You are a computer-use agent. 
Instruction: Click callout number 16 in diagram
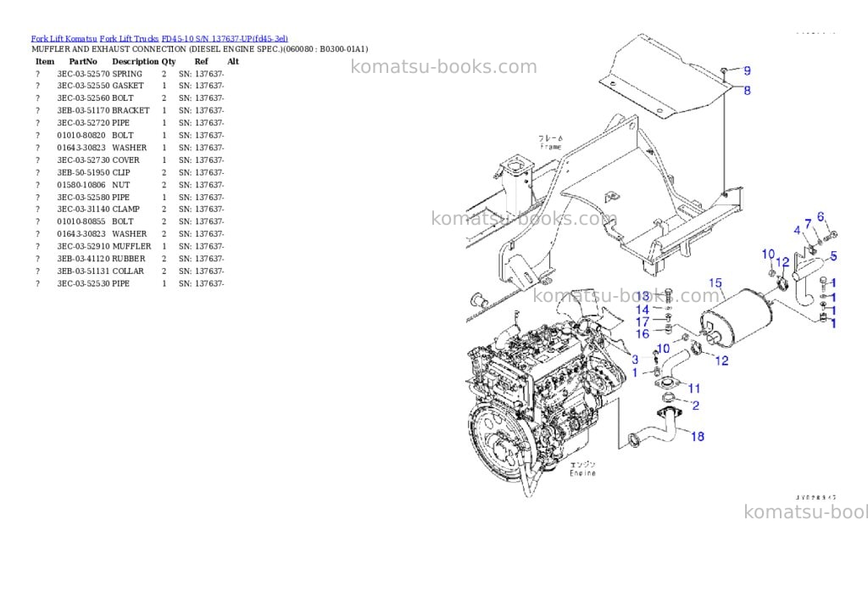(643, 333)
